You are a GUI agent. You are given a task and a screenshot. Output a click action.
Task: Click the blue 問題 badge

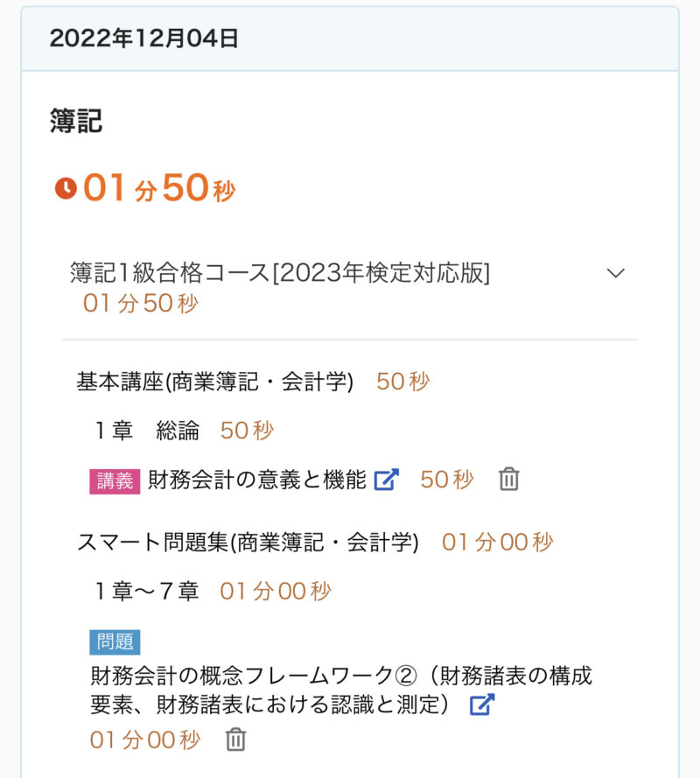tap(115, 641)
